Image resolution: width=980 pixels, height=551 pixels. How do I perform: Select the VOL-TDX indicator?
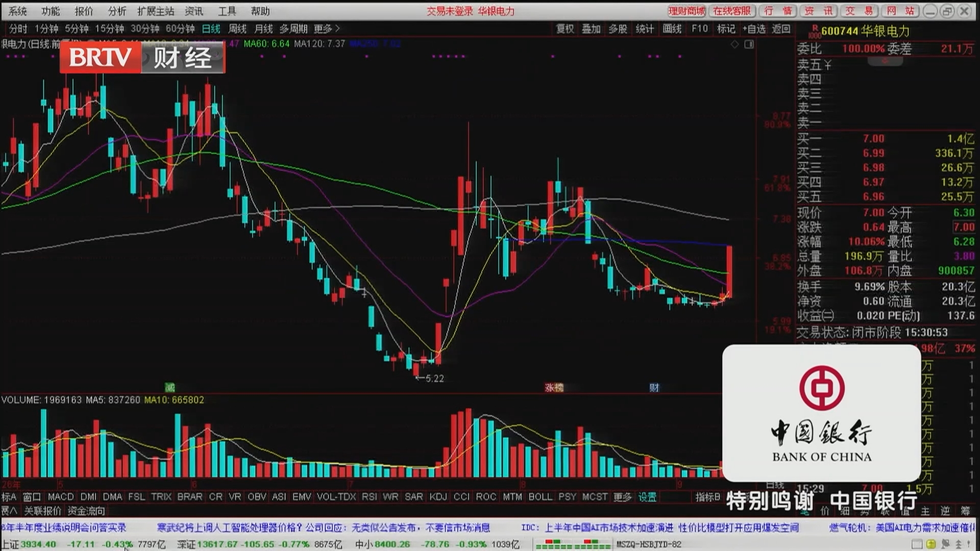[336, 497]
